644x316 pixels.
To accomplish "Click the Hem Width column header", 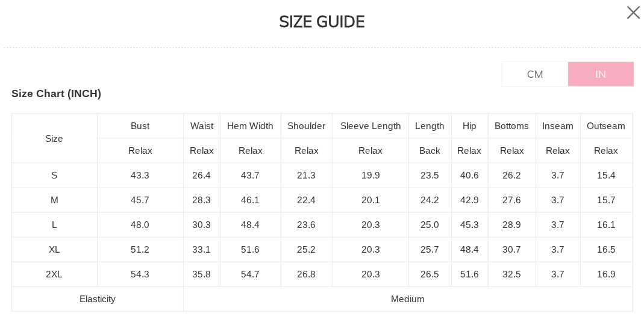I will click(x=250, y=126).
